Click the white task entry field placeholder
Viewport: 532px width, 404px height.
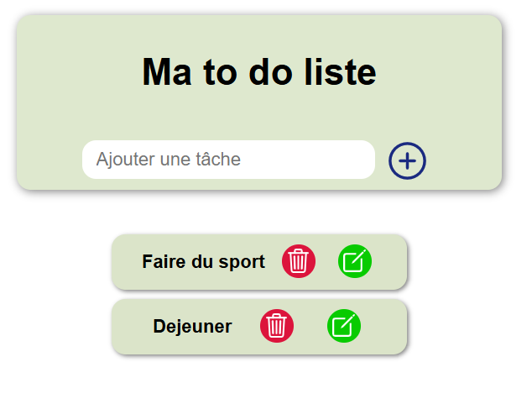coord(169,160)
